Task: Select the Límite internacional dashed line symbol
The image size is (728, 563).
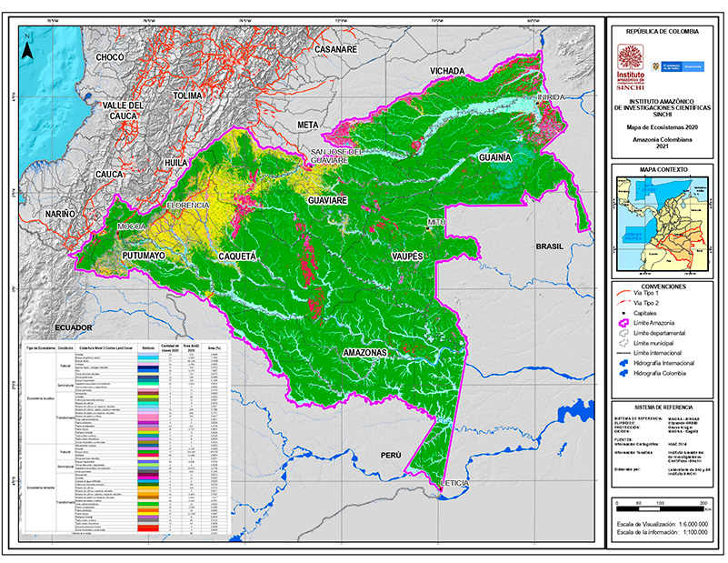Action: coord(623,352)
